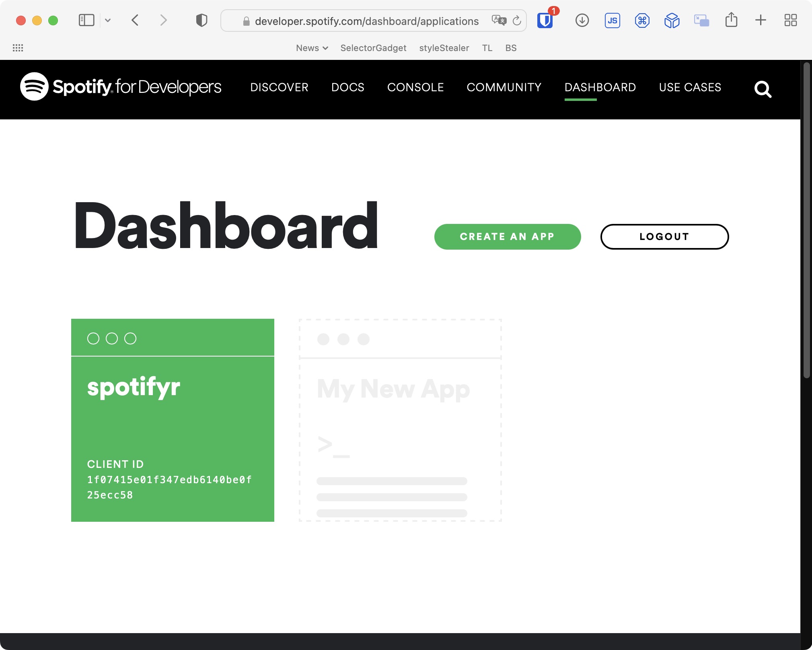Image resolution: width=812 pixels, height=650 pixels.
Task: Click the Spotify for Developers logo
Action: [121, 87]
